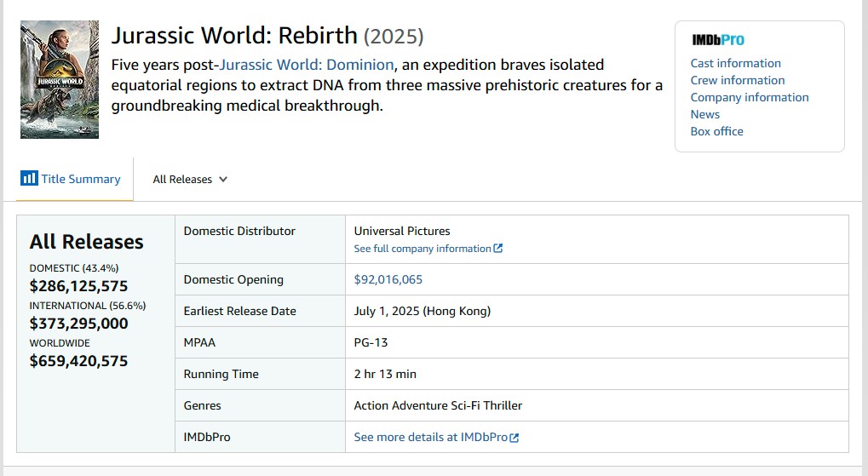
Task: Open the Box office link
Action: point(716,132)
